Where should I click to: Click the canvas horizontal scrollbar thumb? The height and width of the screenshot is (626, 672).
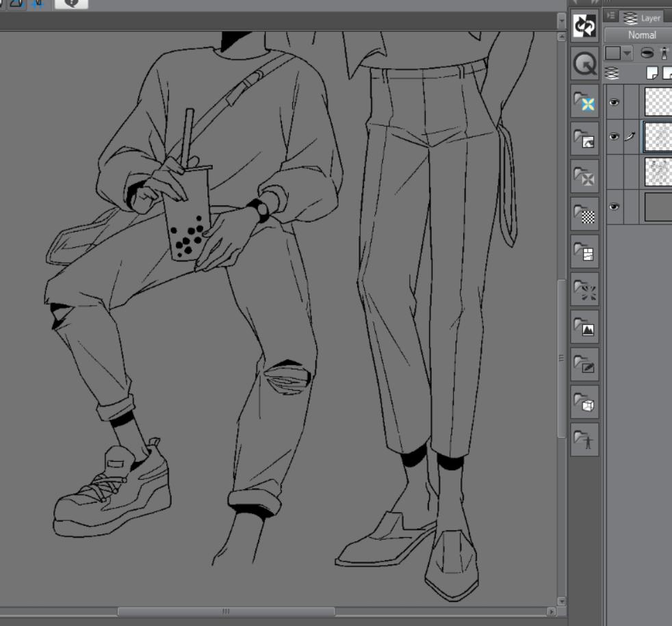pos(227,612)
